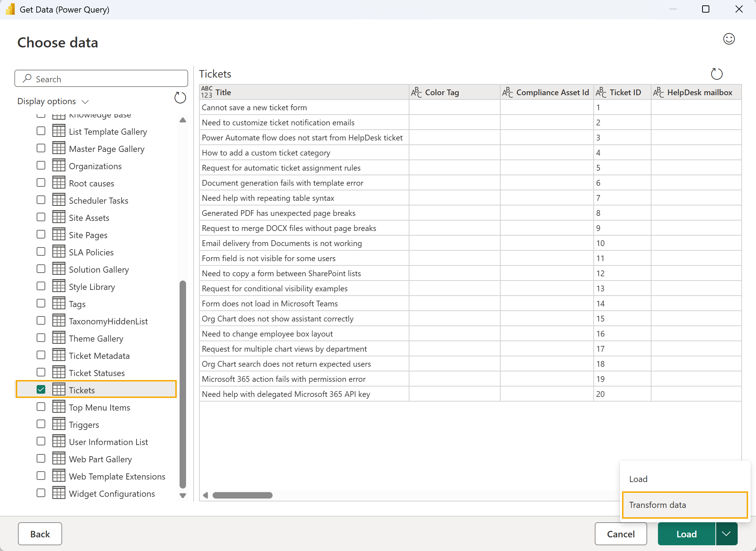Click the green Load button
This screenshot has height=551, width=756.
tap(686, 534)
